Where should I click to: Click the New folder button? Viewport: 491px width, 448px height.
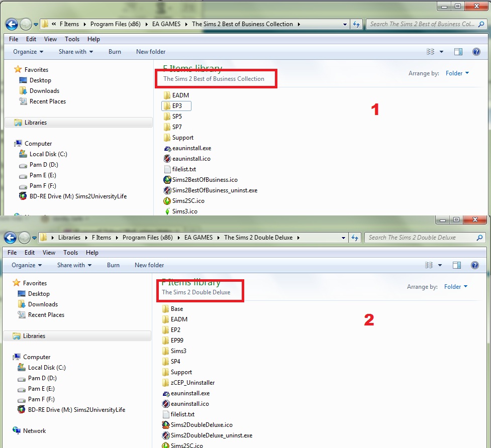(x=151, y=51)
